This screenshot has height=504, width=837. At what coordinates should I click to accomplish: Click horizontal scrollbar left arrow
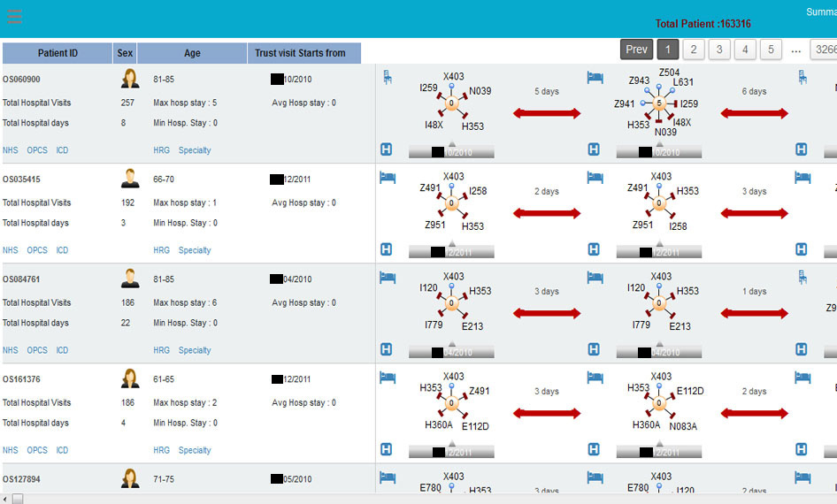tap(4, 499)
